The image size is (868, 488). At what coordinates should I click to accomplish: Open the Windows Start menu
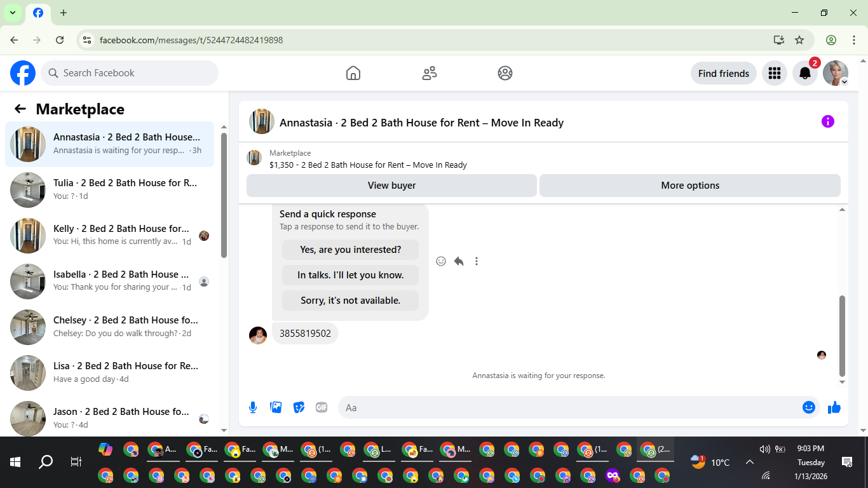[15, 462]
